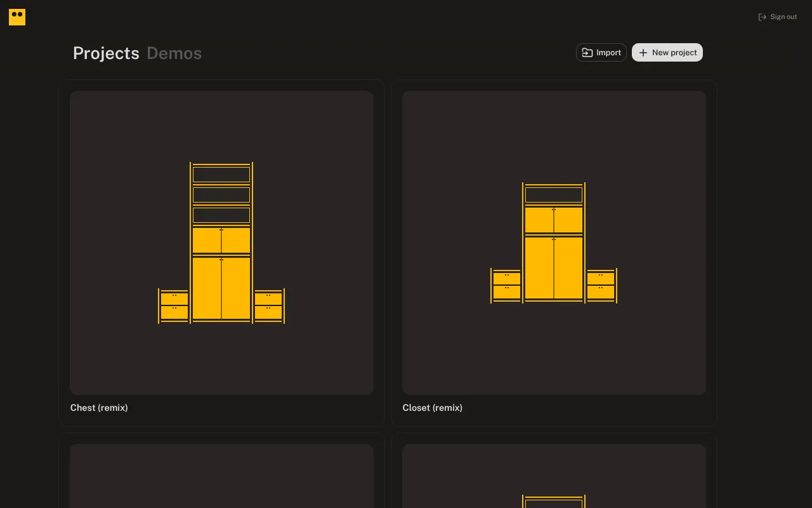Open the Closet (remix) project thumbnail
Image resolution: width=812 pixels, height=508 pixels.
554,243
